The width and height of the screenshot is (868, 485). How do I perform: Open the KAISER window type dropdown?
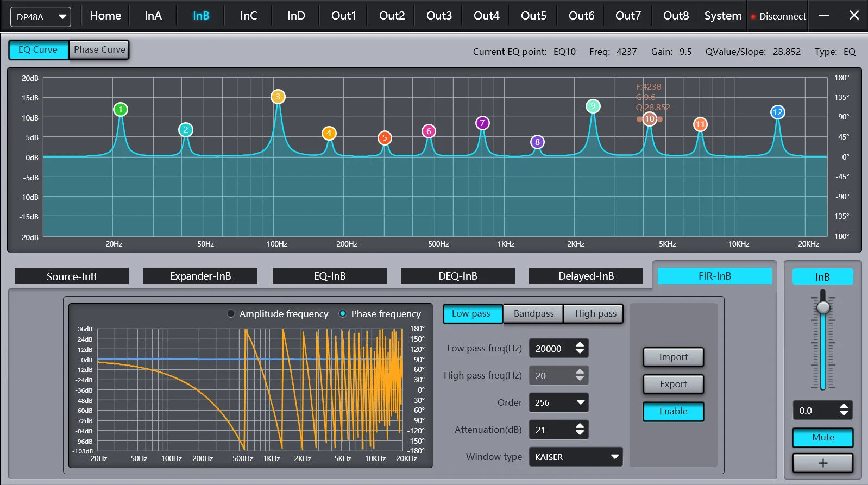(x=576, y=457)
